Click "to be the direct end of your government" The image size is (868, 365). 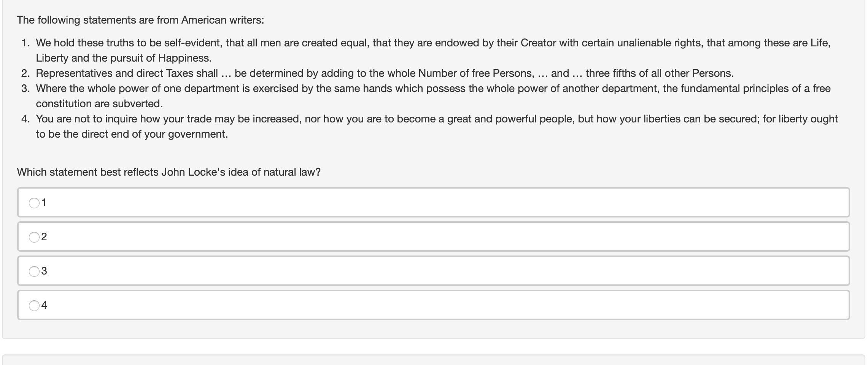(x=132, y=134)
